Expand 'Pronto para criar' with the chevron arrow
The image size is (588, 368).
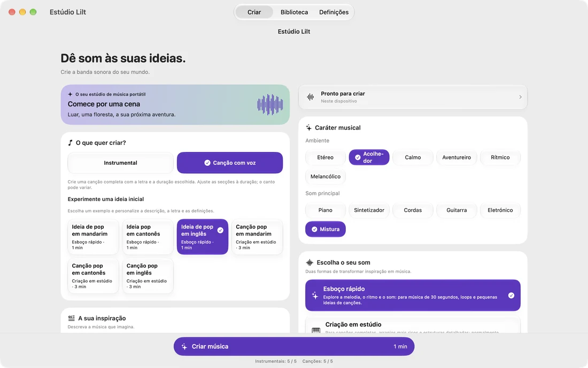(520, 97)
